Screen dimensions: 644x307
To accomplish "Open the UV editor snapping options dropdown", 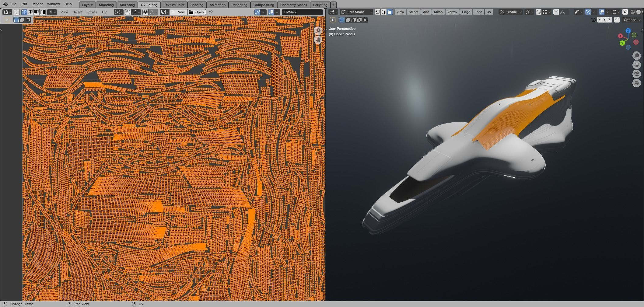I will [x=136, y=12].
